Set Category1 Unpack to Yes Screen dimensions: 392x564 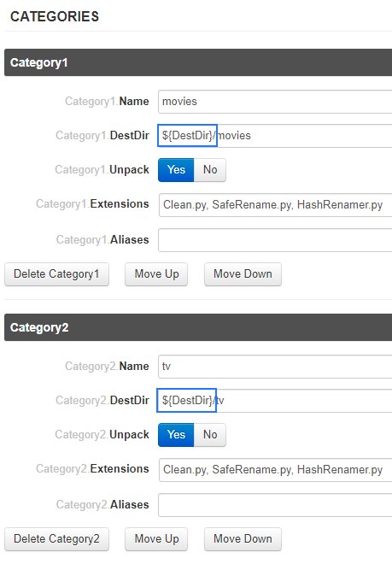(x=176, y=170)
